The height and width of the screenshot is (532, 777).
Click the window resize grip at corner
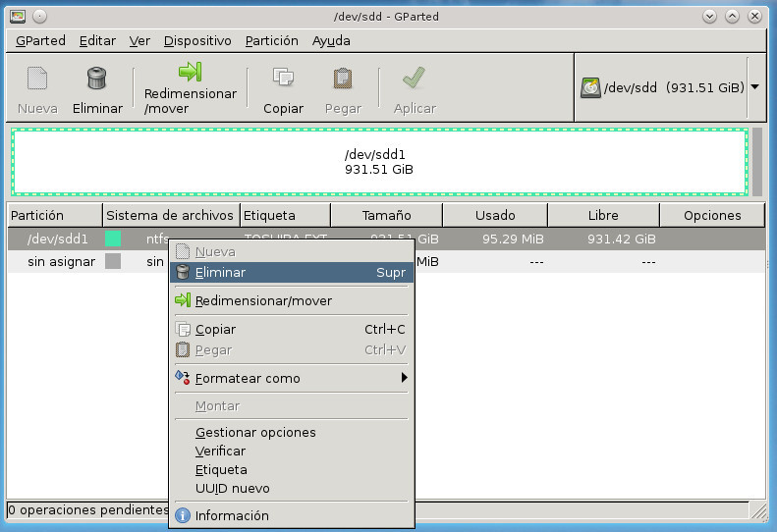click(758, 510)
